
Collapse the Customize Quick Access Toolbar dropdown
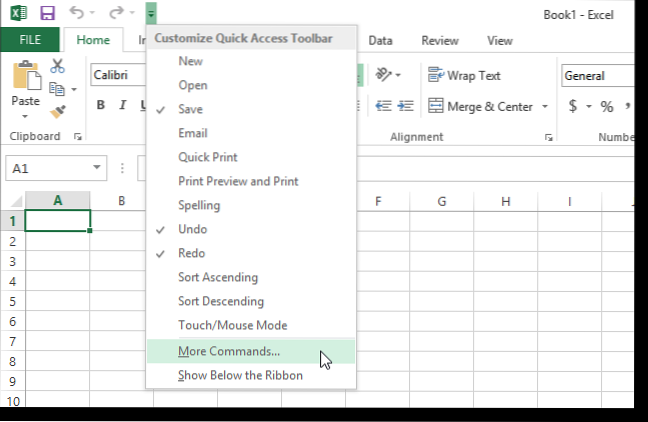pyautogui.click(x=151, y=13)
